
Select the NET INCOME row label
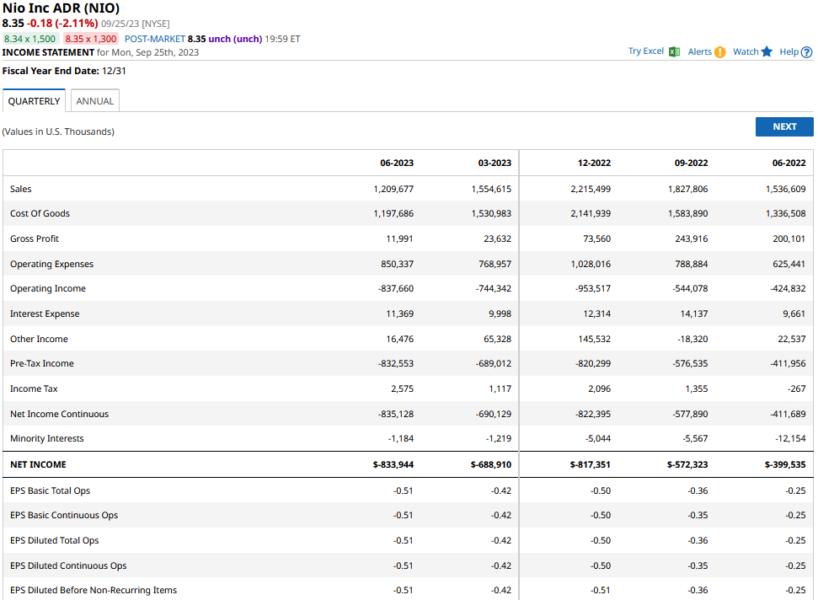[x=36, y=465]
